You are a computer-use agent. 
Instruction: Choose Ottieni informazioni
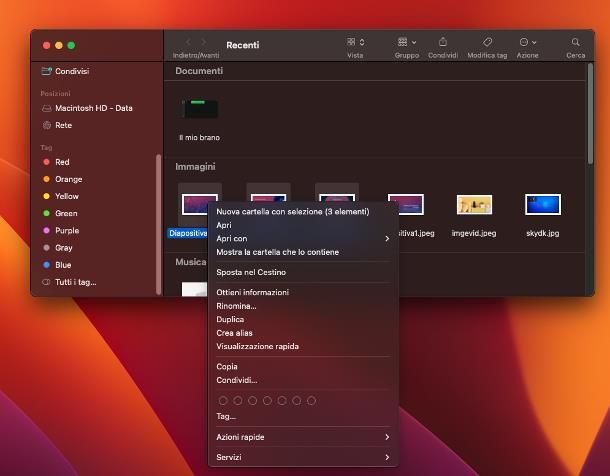303,292
